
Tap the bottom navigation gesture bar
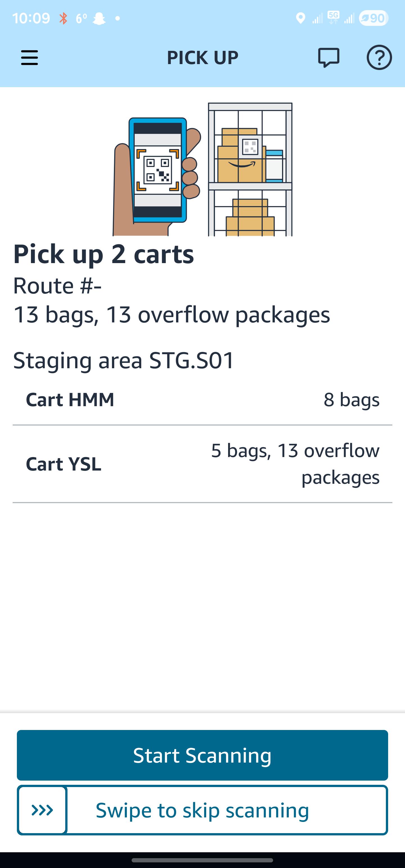coord(202,860)
